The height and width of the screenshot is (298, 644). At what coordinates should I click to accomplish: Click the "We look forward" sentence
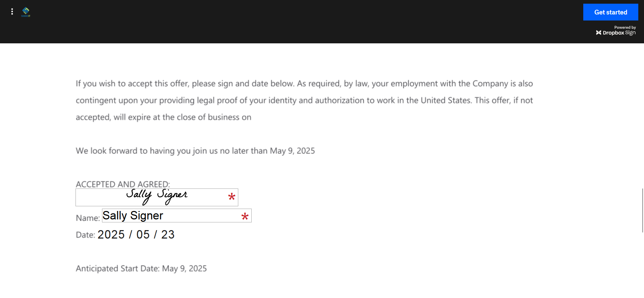[195, 151]
